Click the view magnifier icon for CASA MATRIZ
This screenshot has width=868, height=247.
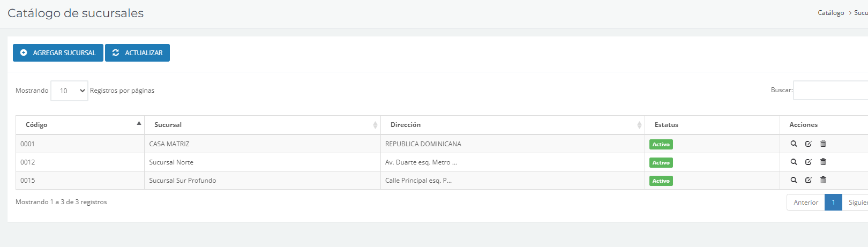pos(794,144)
